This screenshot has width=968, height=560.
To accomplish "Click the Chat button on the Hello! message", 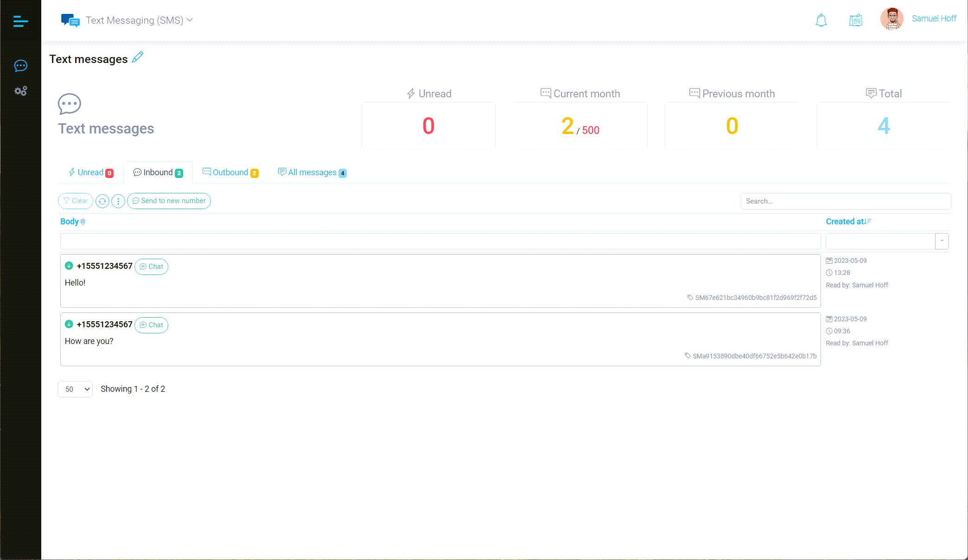I will 152,267.
